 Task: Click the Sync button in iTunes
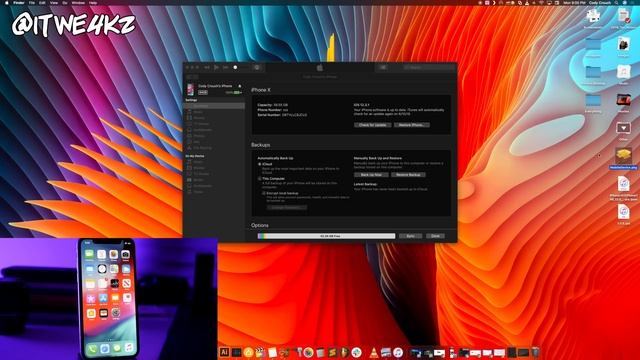click(x=410, y=236)
